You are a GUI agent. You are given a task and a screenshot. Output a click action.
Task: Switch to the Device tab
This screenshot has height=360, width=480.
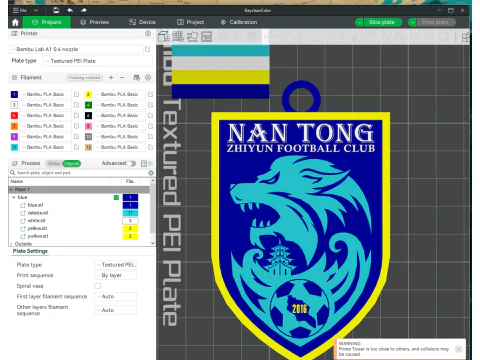(142, 22)
